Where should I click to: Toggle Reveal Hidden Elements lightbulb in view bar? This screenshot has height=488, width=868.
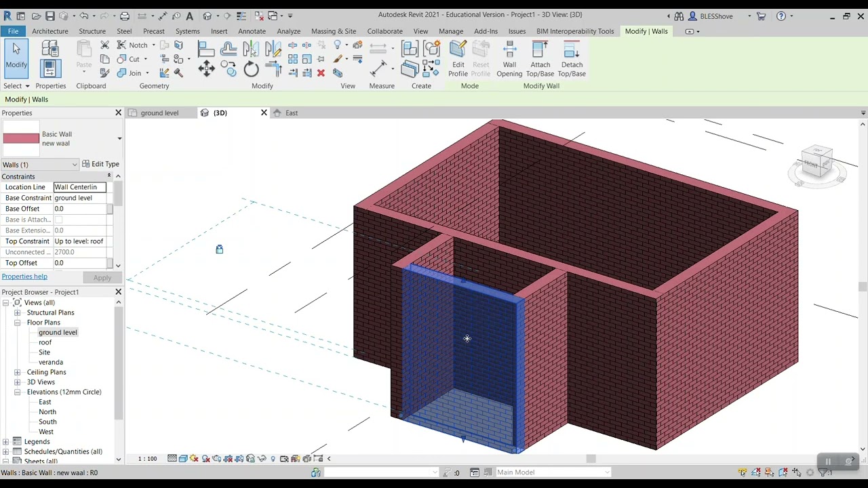[x=273, y=459]
